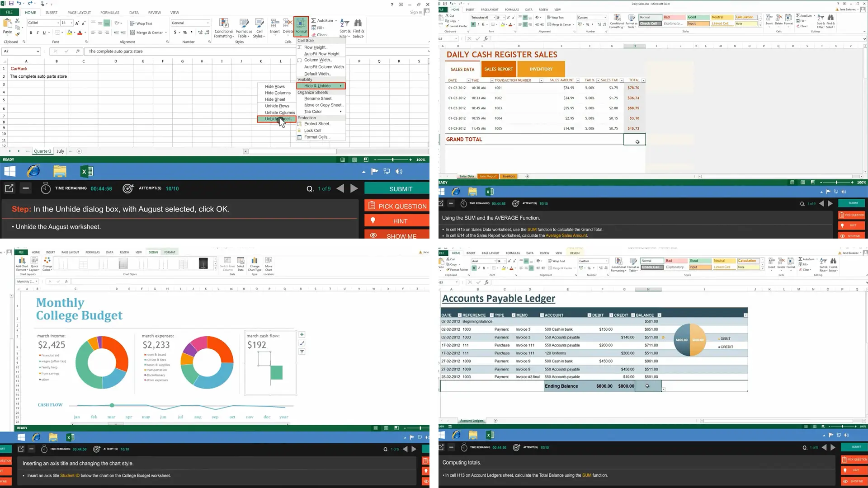868x488 pixels.
Task: Open Change Colors in the College Budget window
Action: point(47,264)
